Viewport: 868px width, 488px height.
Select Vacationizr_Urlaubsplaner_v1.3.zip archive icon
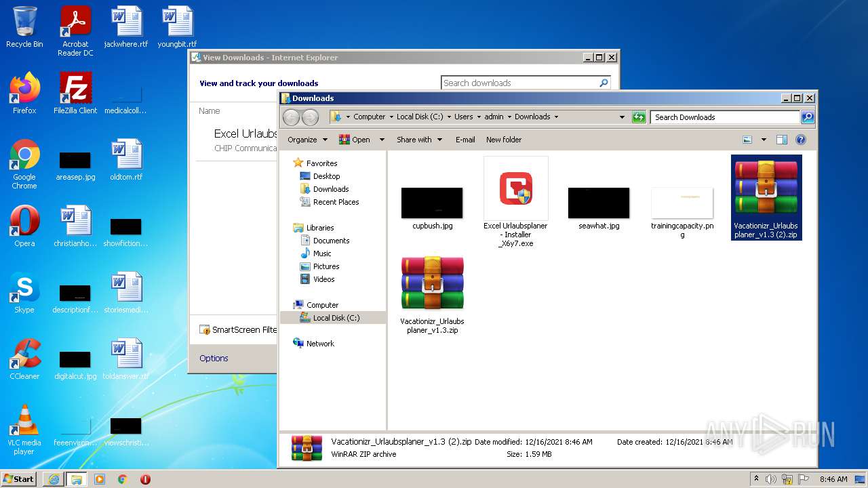(x=432, y=283)
